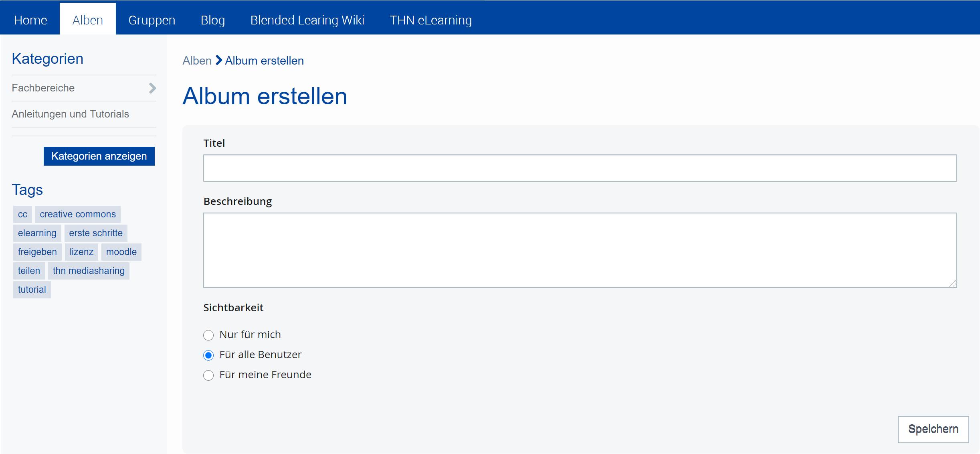Click into the Titel input field
980x454 pixels.
click(x=580, y=168)
